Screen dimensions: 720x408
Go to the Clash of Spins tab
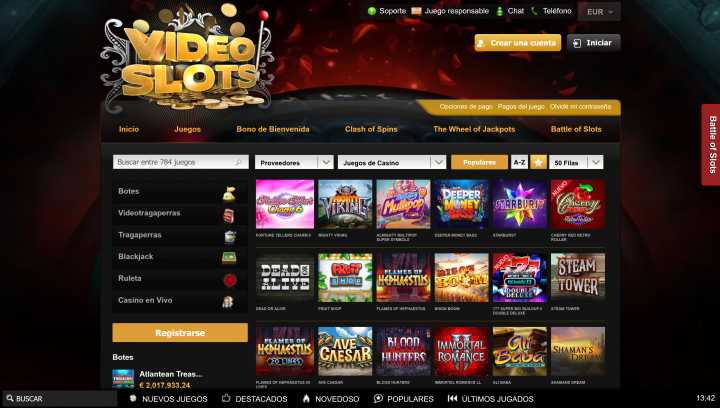click(x=371, y=129)
